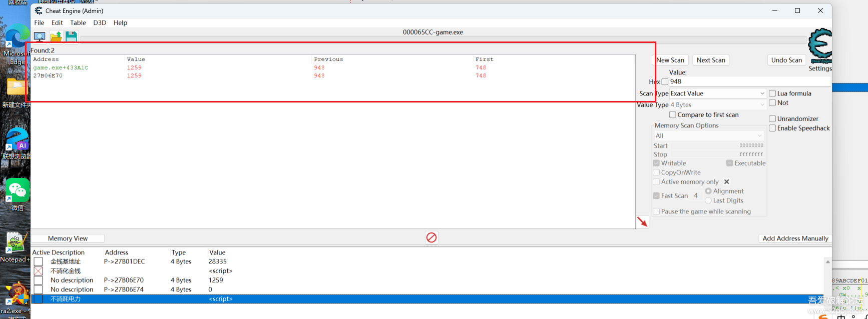Viewport: 868px width, 319px height.
Task: Click the X next to Active memory only
Action: (727, 181)
